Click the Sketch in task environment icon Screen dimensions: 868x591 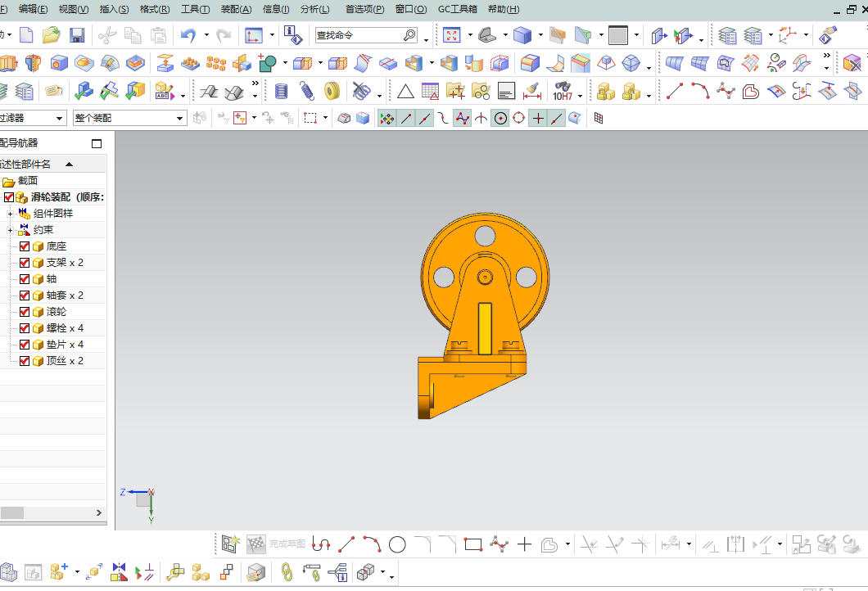point(230,544)
